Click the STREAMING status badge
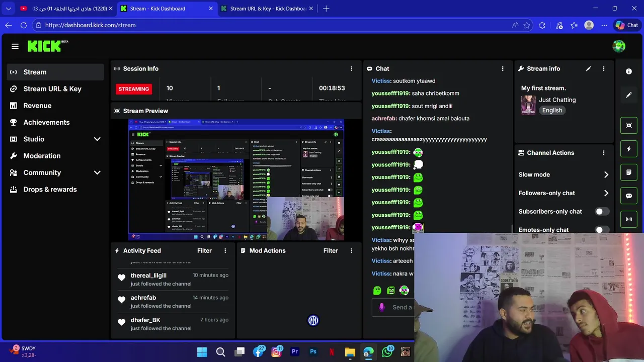 pos(134,89)
